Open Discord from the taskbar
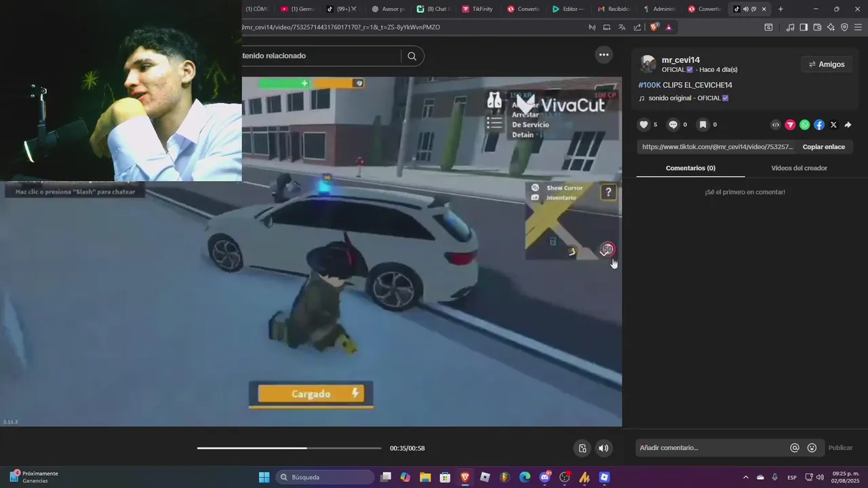 pyautogui.click(x=545, y=477)
